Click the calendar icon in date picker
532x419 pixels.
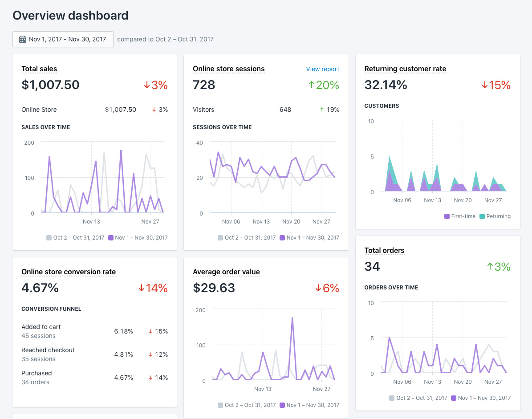point(23,39)
